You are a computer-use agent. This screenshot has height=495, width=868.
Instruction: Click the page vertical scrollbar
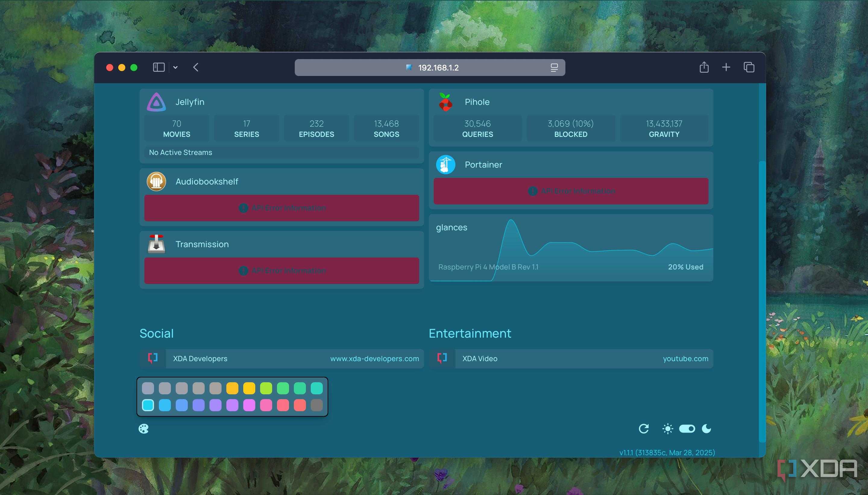click(762, 301)
